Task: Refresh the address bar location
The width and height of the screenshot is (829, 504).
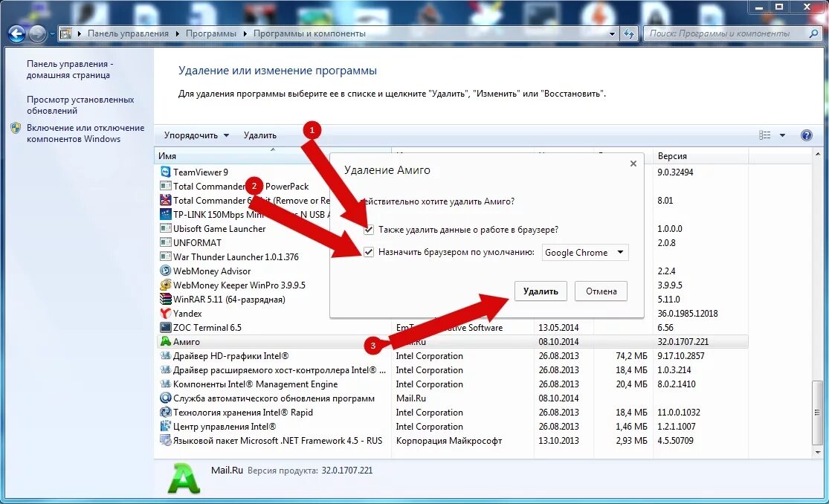Action: click(628, 34)
